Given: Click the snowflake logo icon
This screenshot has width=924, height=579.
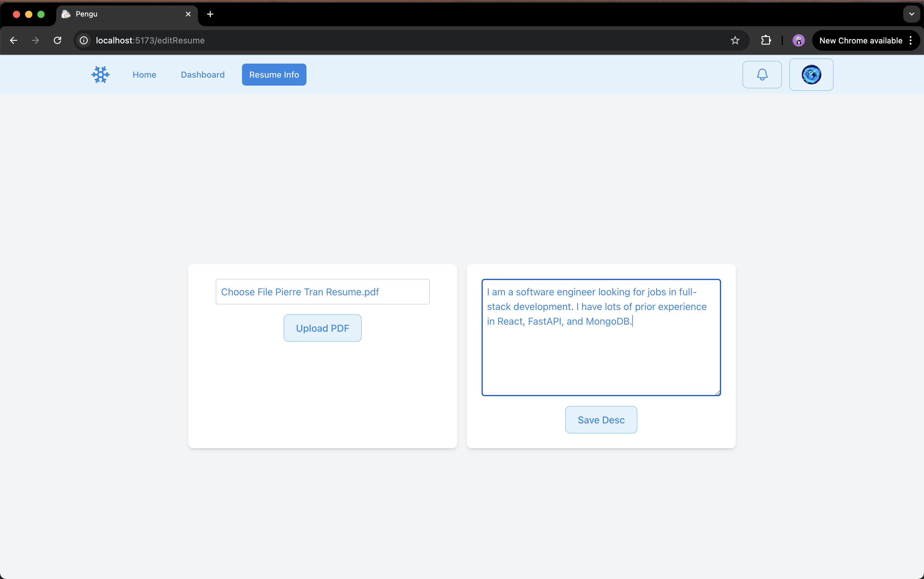Looking at the screenshot, I should 101,75.
